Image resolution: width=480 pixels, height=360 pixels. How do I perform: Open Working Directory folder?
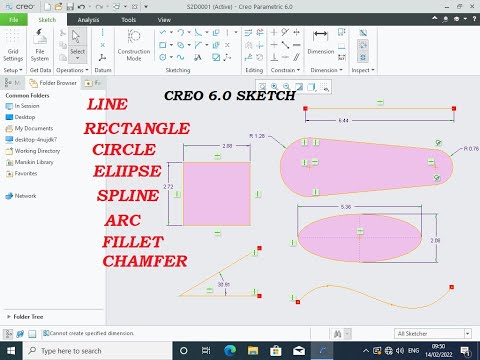[33, 151]
